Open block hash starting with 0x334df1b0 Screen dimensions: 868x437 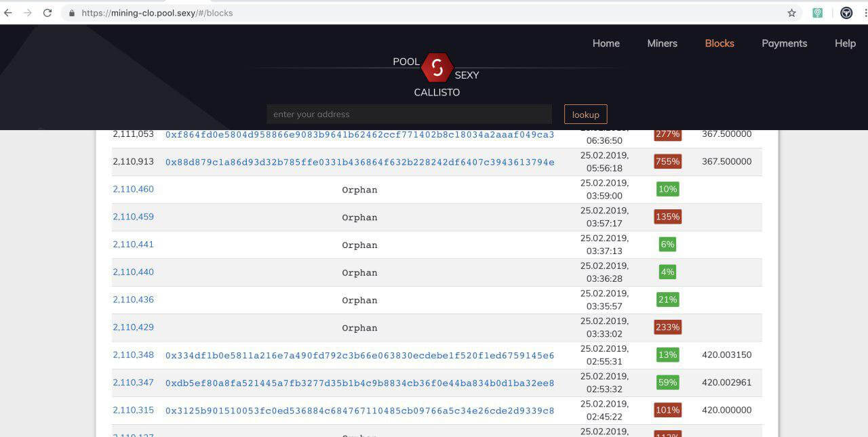coord(359,356)
